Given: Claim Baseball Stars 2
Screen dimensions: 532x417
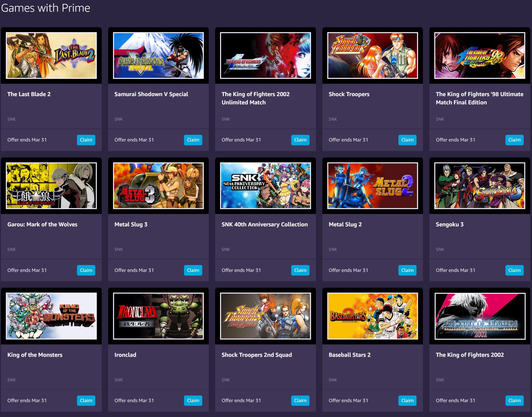Looking at the screenshot, I should click(x=407, y=400).
